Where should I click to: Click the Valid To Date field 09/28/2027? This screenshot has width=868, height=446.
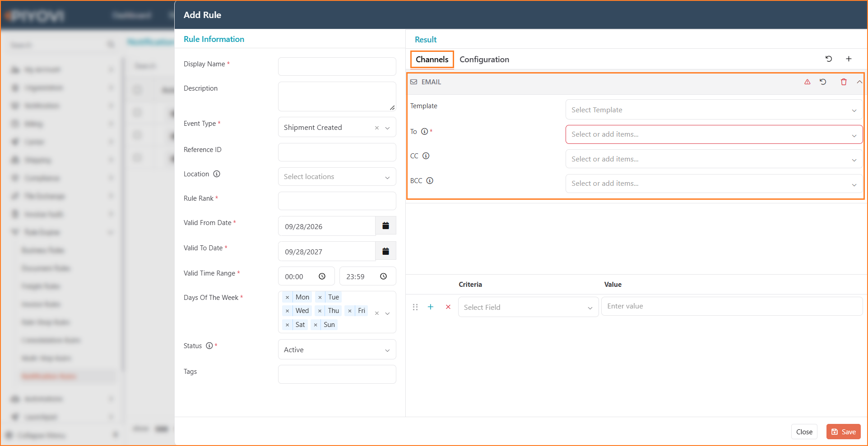(x=327, y=251)
